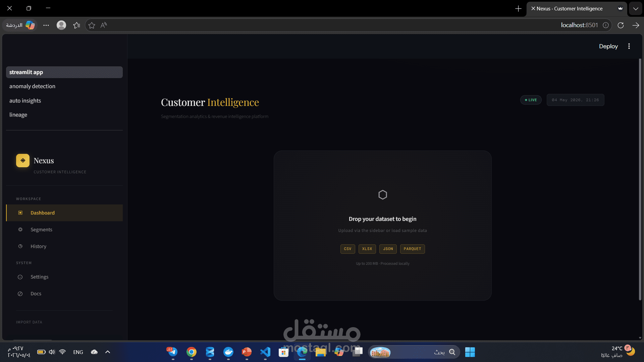Viewport: 644px width, 362px height.
Task: Open a new browser tab
Action: (x=518, y=9)
